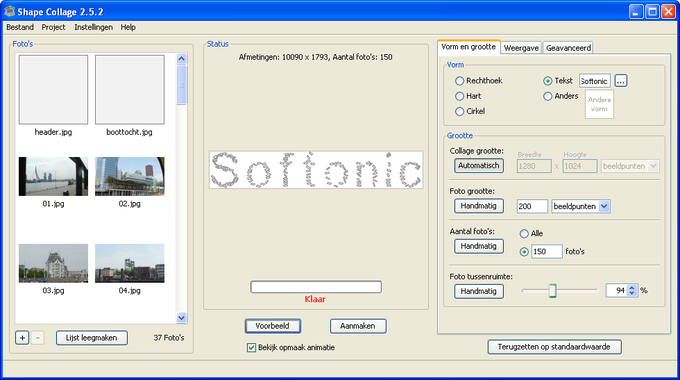This screenshot has width=680, height=380.
Task: Click Terugzetten op standaardwaarde button
Action: (554, 347)
